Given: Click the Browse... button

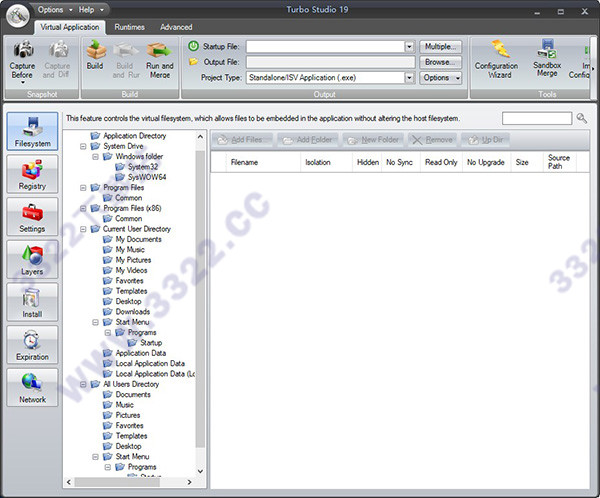Looking at the screenshot, I should [441, 62].
